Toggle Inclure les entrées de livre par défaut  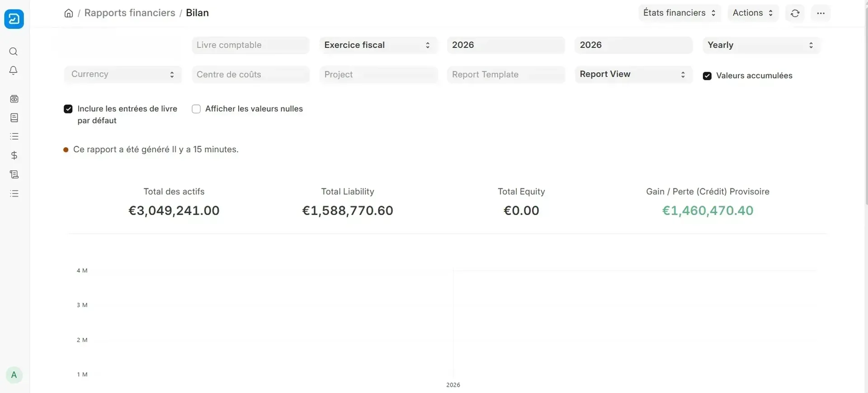coord(68,109)
